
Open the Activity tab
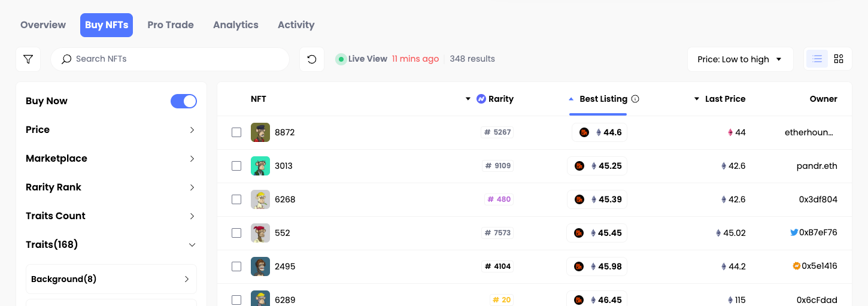(296, 25)
